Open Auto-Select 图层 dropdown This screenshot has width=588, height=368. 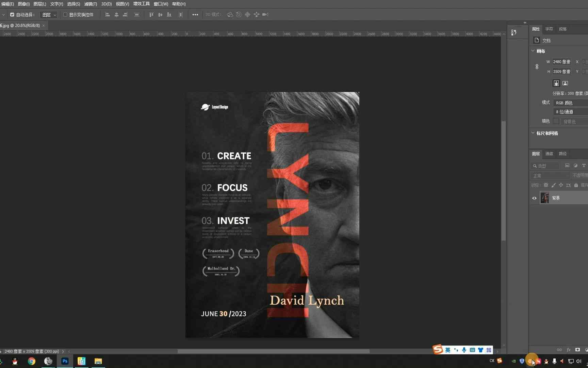(x=49, y=15)
